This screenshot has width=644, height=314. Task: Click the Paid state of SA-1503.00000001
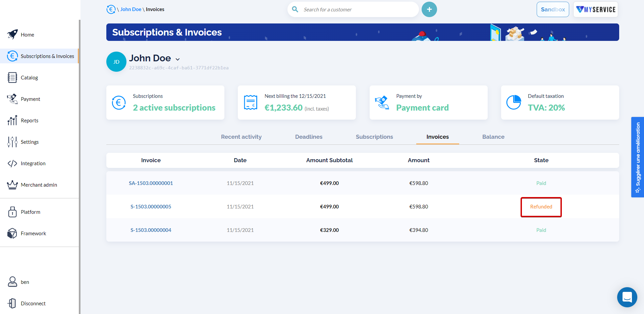click(x=541, y=183)
